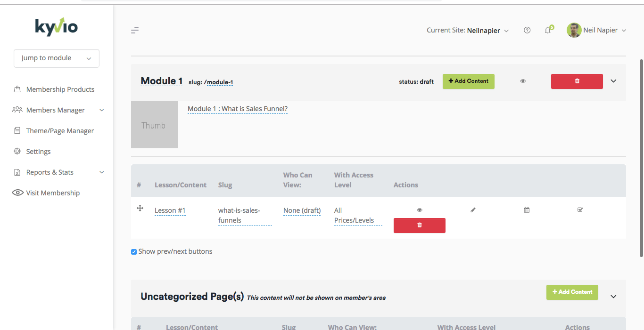The height and width of the screenshot is (330, 644).
Task: Expand the Members Manager submenu chevron
Action: (x=102, y=110)
